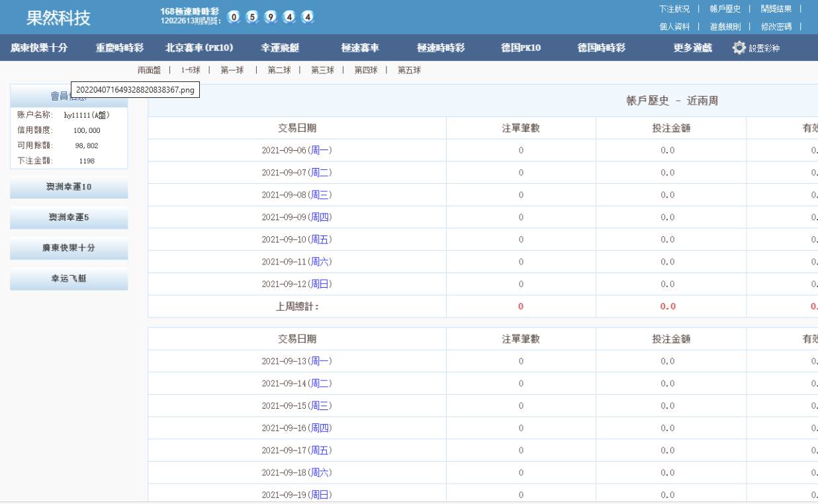This screenshot has height=504, width=818.
Task: Click the 168極速時時彩 draw title
Action: click(x=189, y=12)
